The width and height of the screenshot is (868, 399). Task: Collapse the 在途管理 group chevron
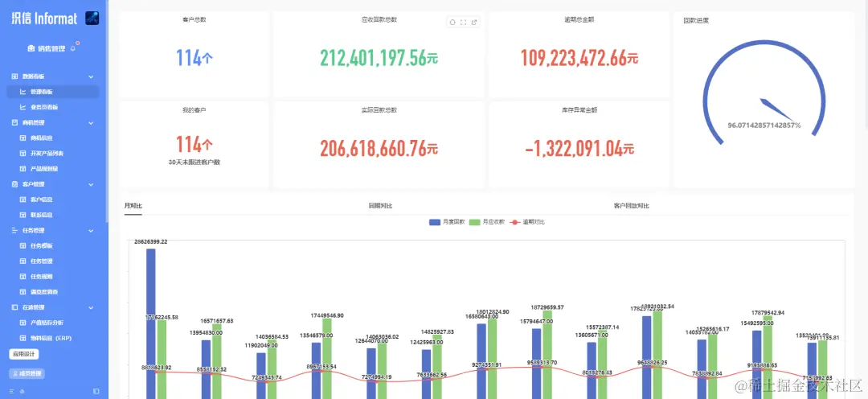tap(91, 307)
